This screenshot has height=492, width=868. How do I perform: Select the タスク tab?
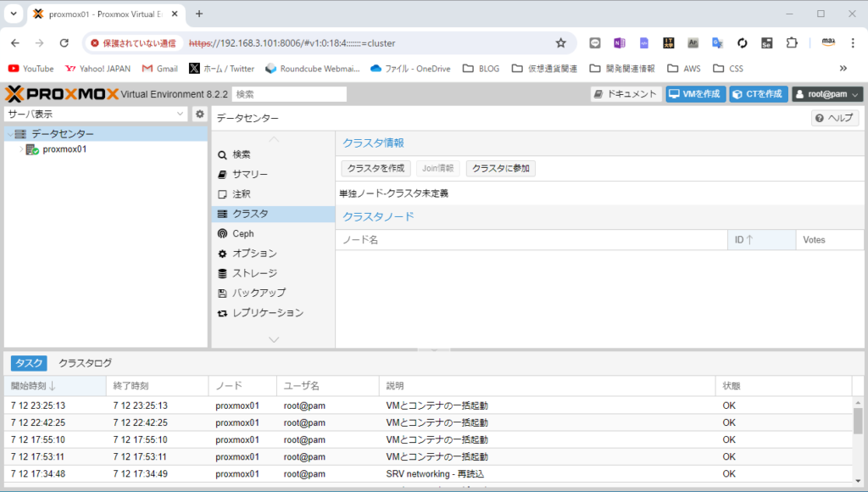coord(29,363)
